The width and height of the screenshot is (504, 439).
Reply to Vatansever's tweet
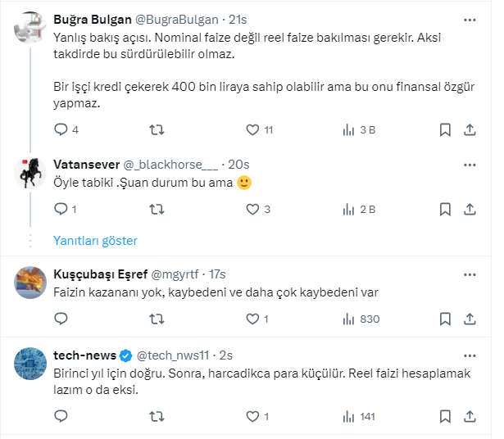tap(61, 209)
